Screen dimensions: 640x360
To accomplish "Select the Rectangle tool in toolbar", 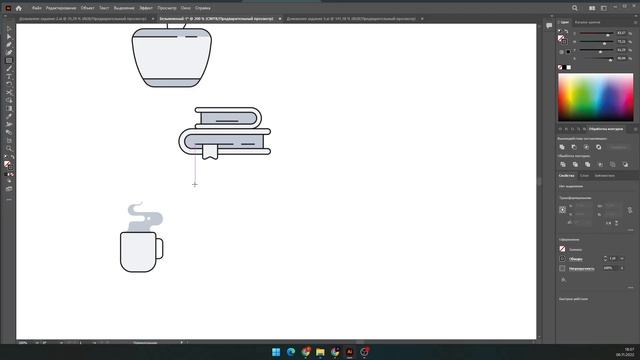I will pyautogui.click(x=9, y=60).
